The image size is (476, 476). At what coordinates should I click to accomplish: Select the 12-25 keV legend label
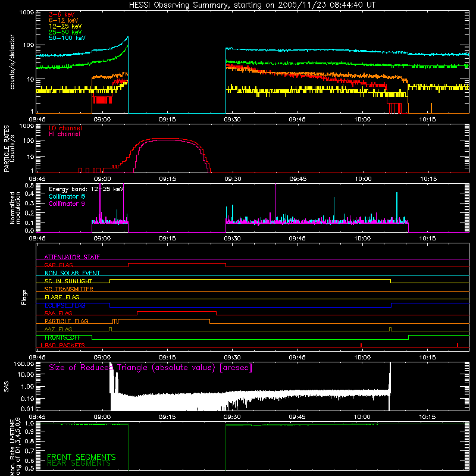pos(65,26)
